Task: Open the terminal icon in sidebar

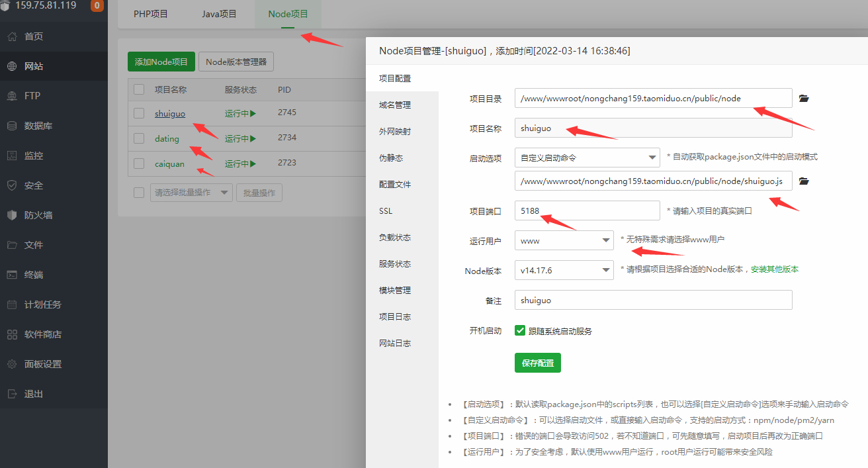Action: pos(12,275)
